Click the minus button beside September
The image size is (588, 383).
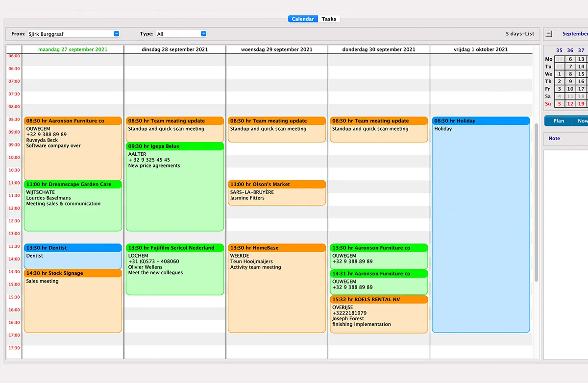549,34
